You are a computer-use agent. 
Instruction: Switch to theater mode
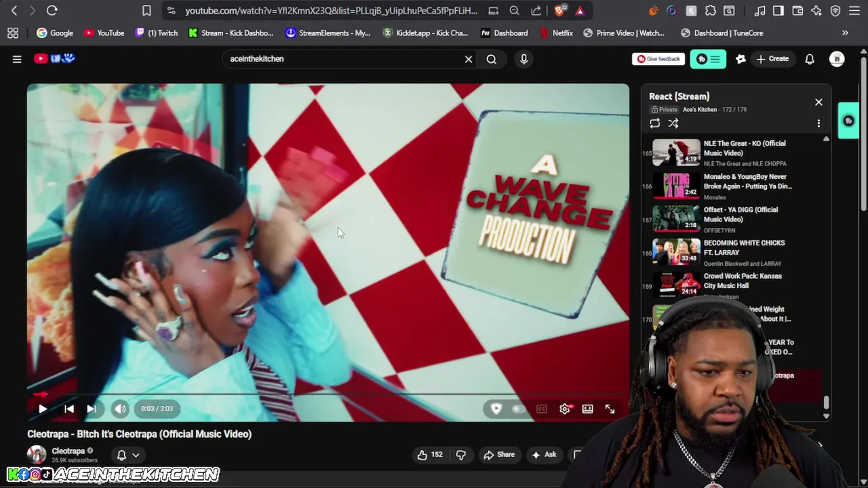(x=587, y=409)
